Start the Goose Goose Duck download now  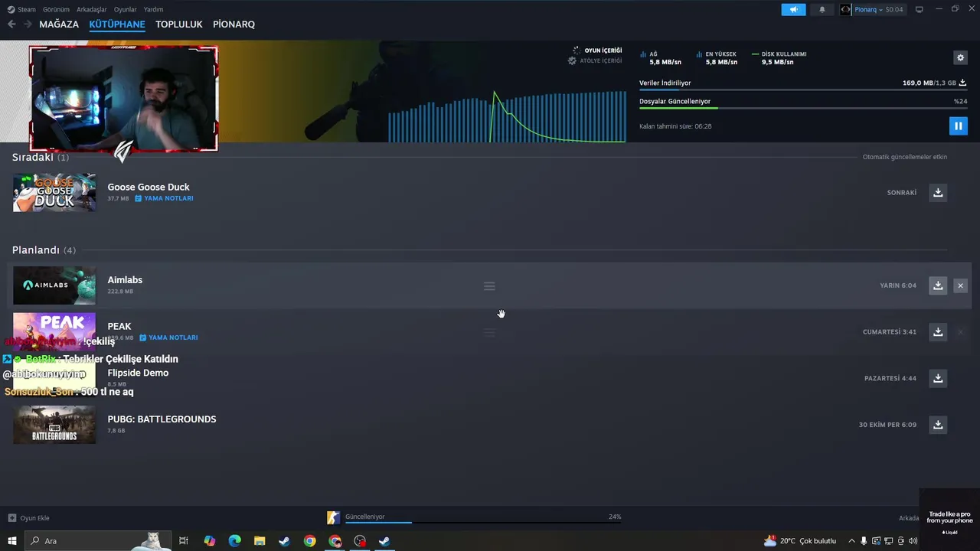click(x=938, y=193)
